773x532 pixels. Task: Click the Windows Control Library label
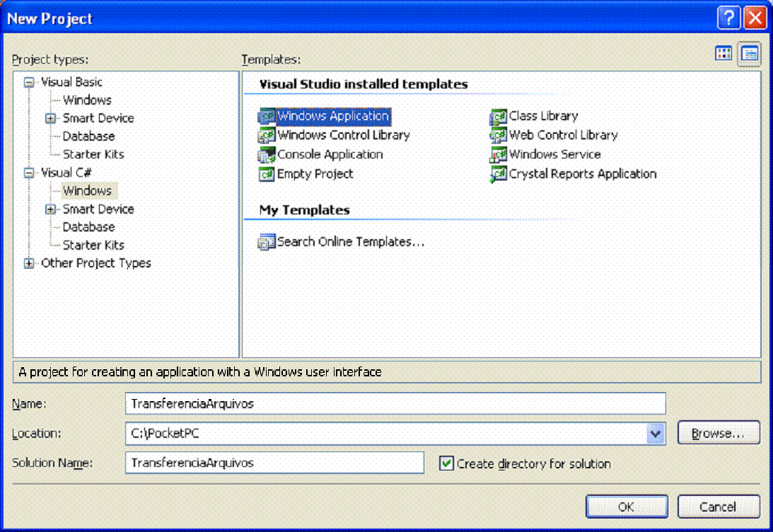[x=344, y=135]
